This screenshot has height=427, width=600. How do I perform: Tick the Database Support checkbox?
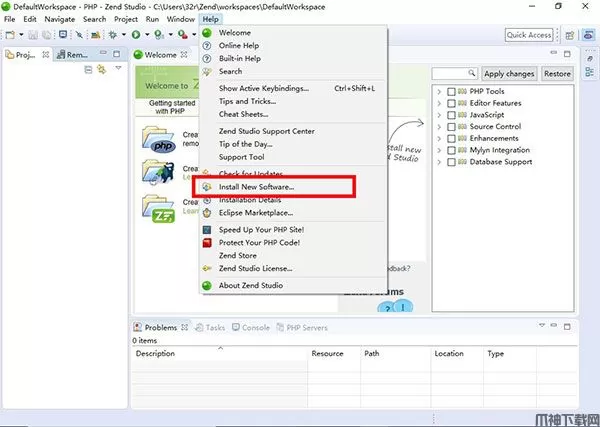[452, 162]
